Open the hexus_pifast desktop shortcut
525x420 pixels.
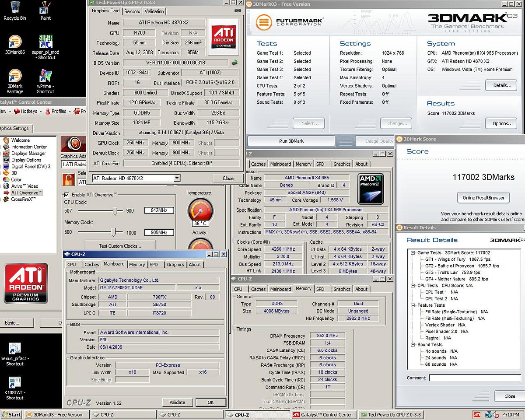[x=14, y=354]
